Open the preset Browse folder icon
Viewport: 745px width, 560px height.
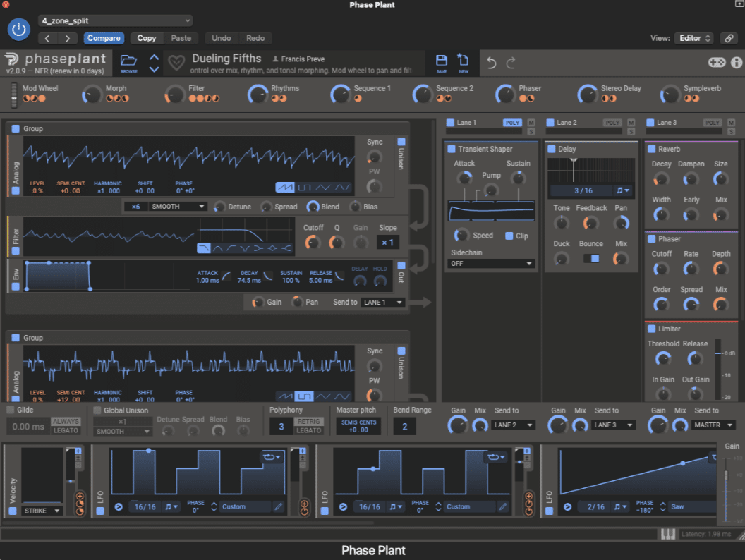129,63
